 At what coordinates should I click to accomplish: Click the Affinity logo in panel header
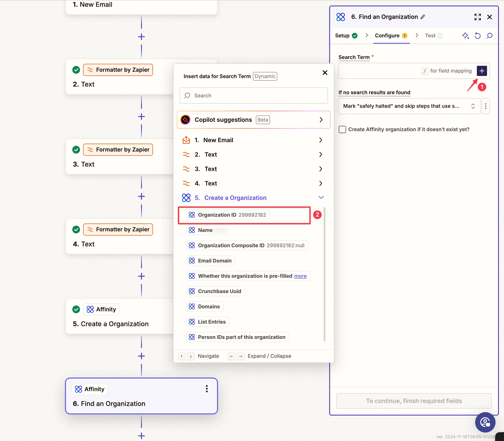point(341,17)
